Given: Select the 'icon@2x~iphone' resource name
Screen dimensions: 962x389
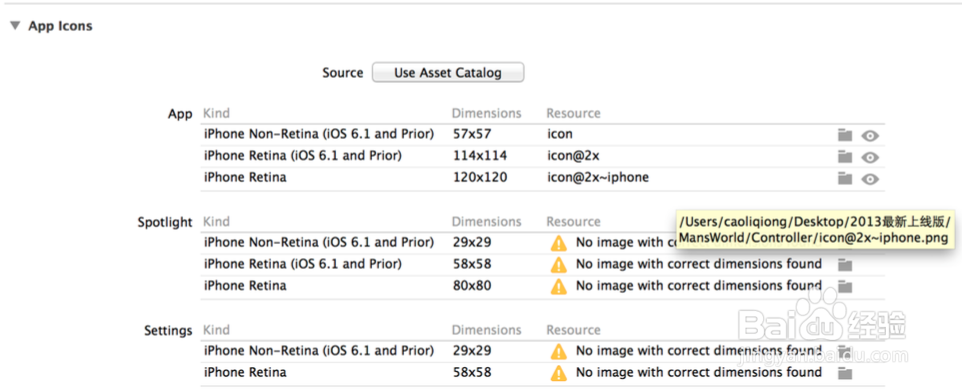Looking at the screenshot, I should click(598, 177).
